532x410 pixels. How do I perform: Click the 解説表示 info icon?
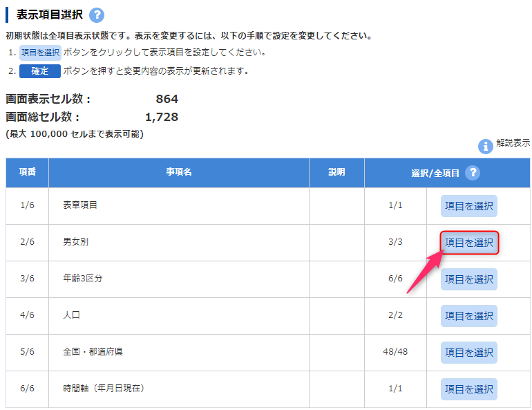tap(486, 147)
